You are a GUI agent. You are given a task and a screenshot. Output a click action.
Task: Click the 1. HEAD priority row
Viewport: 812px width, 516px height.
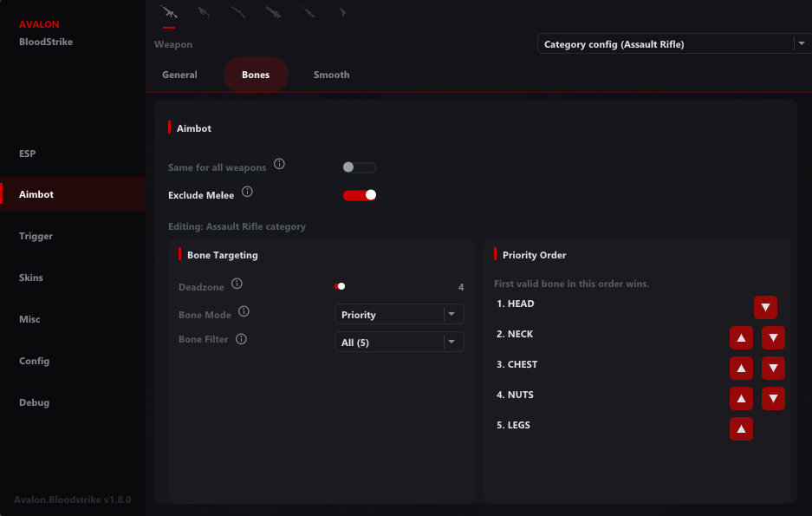(516, 304)
